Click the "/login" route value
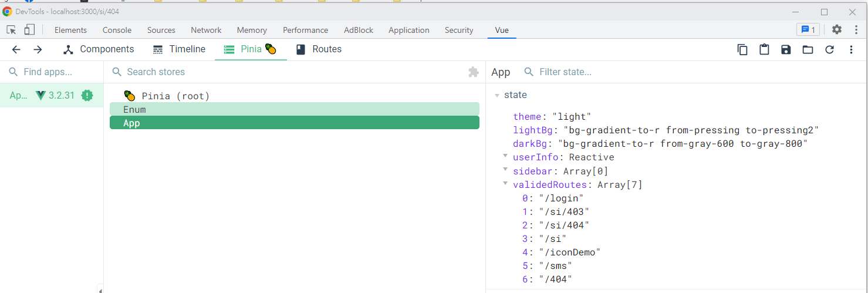868x293 pixels. tap(561, 198)
